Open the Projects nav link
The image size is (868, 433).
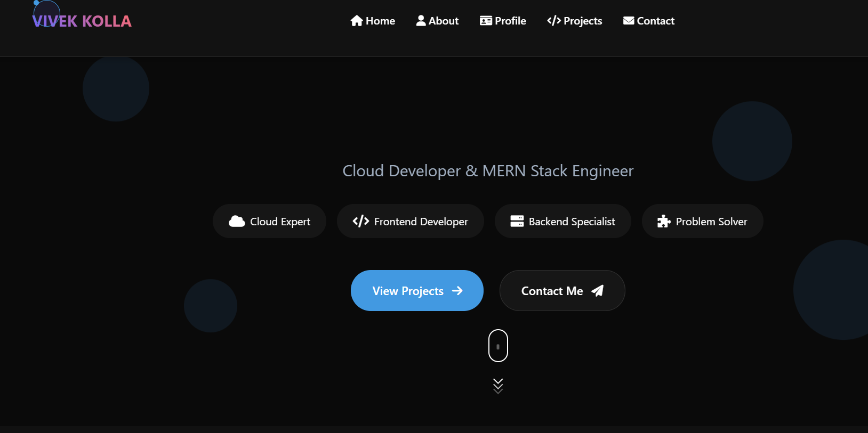tap(574, 21)
